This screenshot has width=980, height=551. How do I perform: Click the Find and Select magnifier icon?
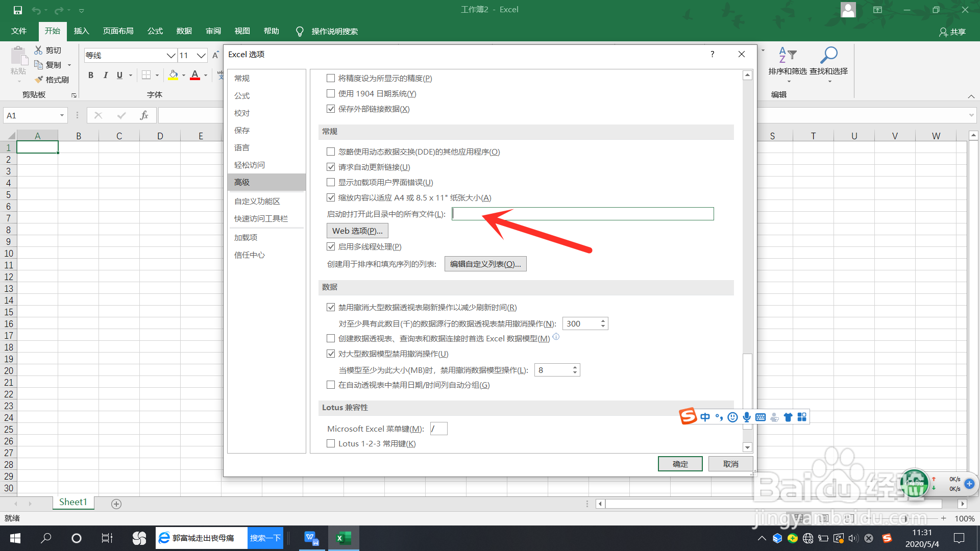[828, 55]
